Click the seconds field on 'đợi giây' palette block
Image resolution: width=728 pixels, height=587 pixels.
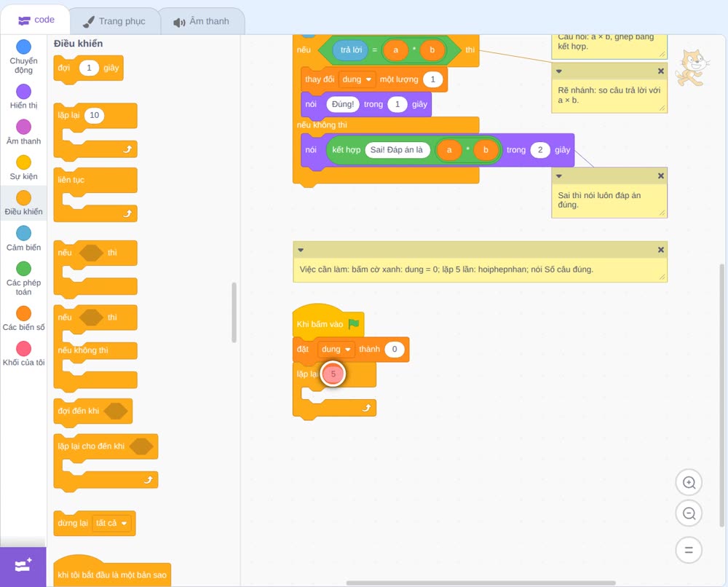pyautogui.click(x=89, y=68)
